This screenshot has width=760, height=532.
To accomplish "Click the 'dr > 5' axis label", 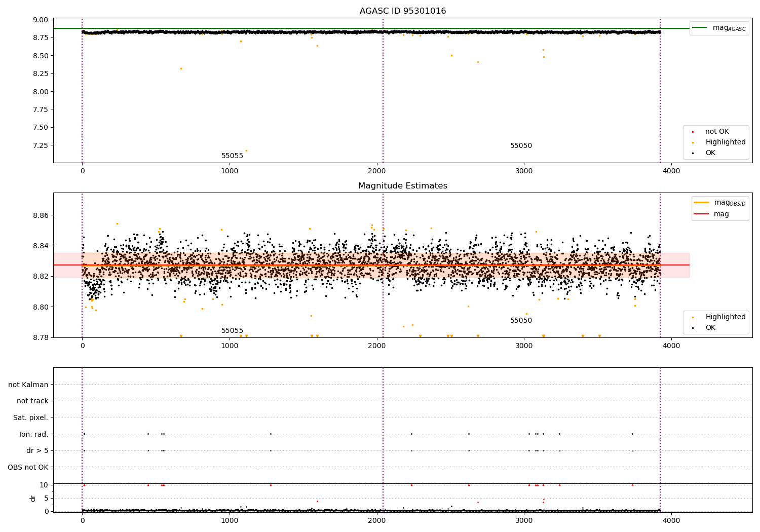I will (x=37, y=451).
